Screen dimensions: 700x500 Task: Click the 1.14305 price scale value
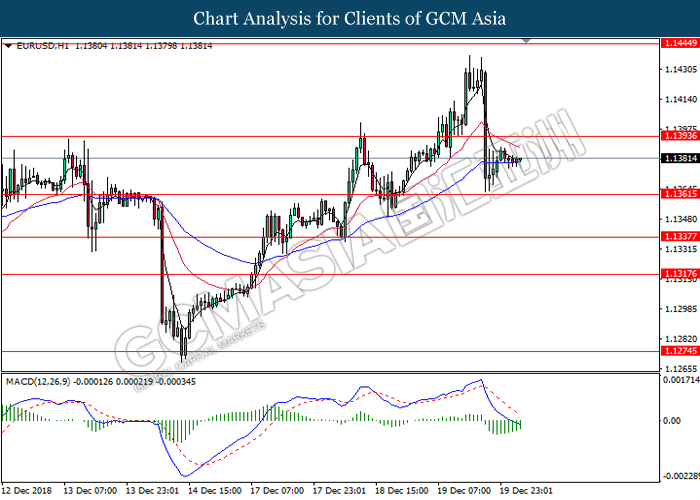coord(681,69)
